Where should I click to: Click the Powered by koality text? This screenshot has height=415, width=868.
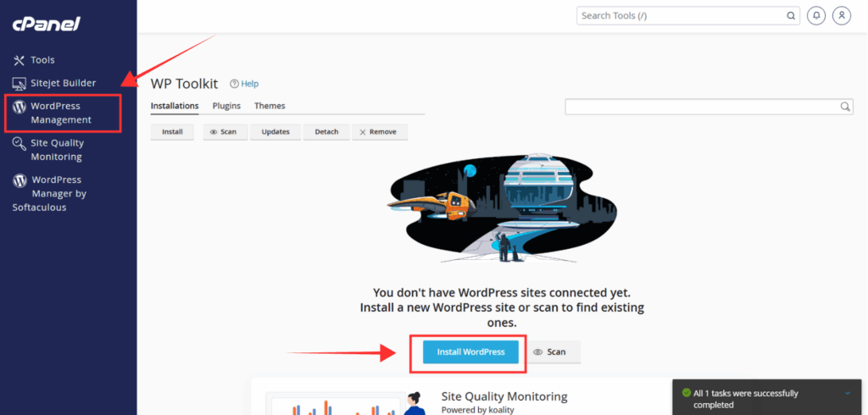pos(478,410)
